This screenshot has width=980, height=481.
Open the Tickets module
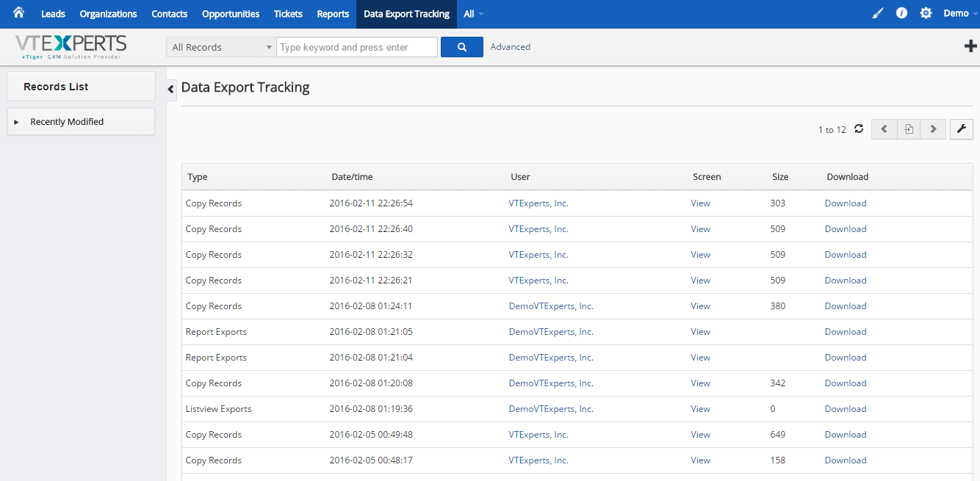[288, 14]
